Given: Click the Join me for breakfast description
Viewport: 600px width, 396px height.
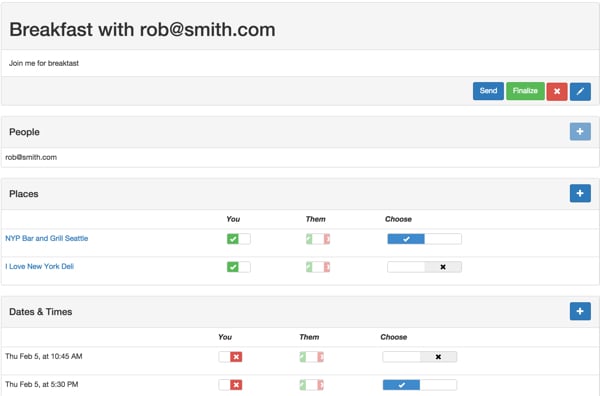Looking at the screenshot, I should [x=44, y=63].
